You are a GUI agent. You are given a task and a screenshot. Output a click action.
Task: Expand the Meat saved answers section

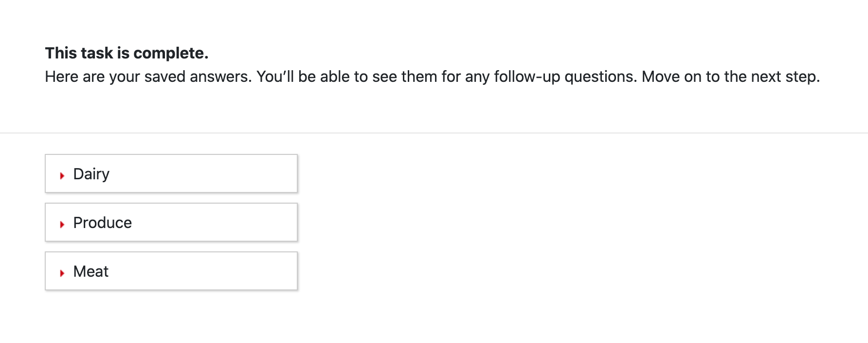click(171, 271)
